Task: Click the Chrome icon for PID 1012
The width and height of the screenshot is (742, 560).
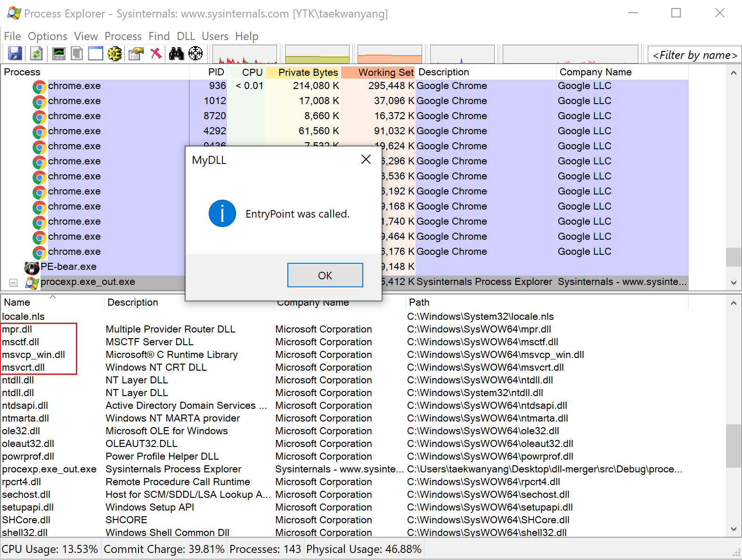Action: pos(40,102)
